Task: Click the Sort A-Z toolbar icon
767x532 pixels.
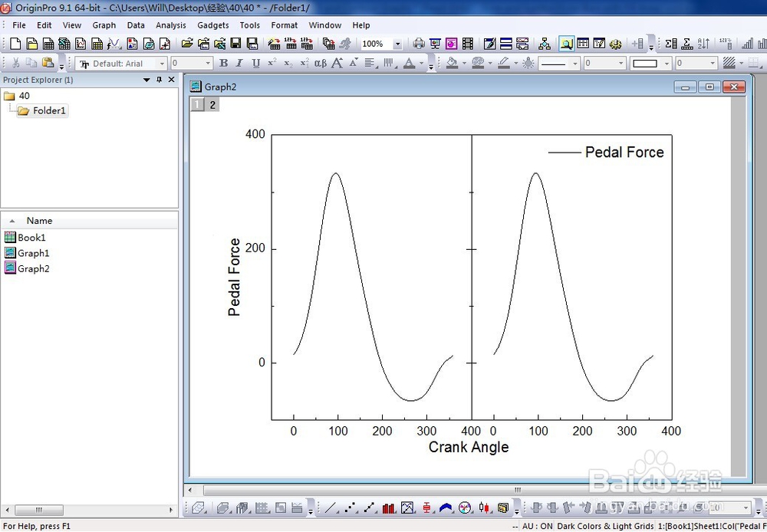Action: click(703, 44)
